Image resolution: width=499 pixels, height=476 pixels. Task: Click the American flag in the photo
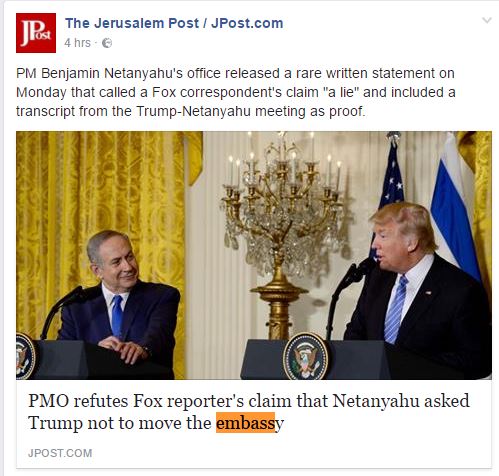point(390,185)
